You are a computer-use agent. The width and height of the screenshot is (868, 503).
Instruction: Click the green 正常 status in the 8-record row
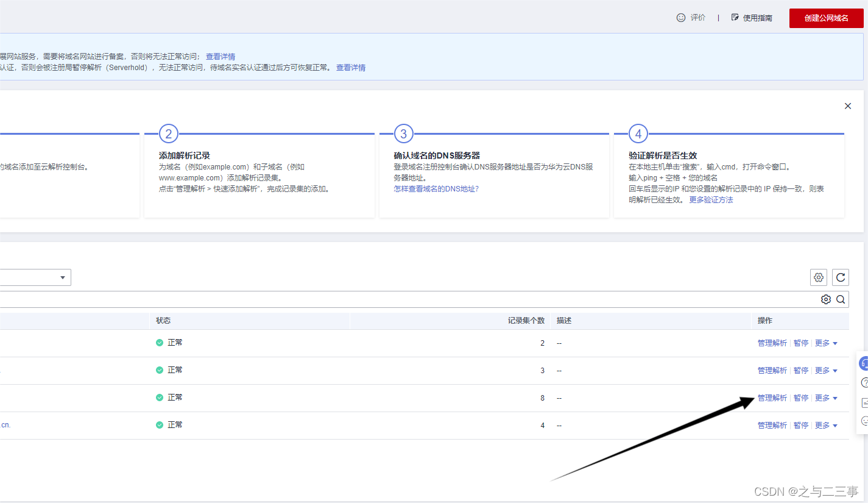[x=169, y=398]
